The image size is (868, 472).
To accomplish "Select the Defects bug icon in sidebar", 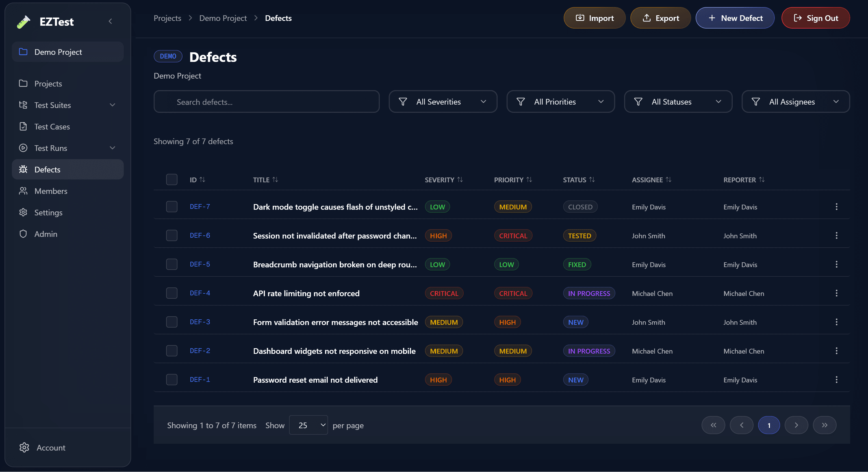I will click(x=23, y=169).
